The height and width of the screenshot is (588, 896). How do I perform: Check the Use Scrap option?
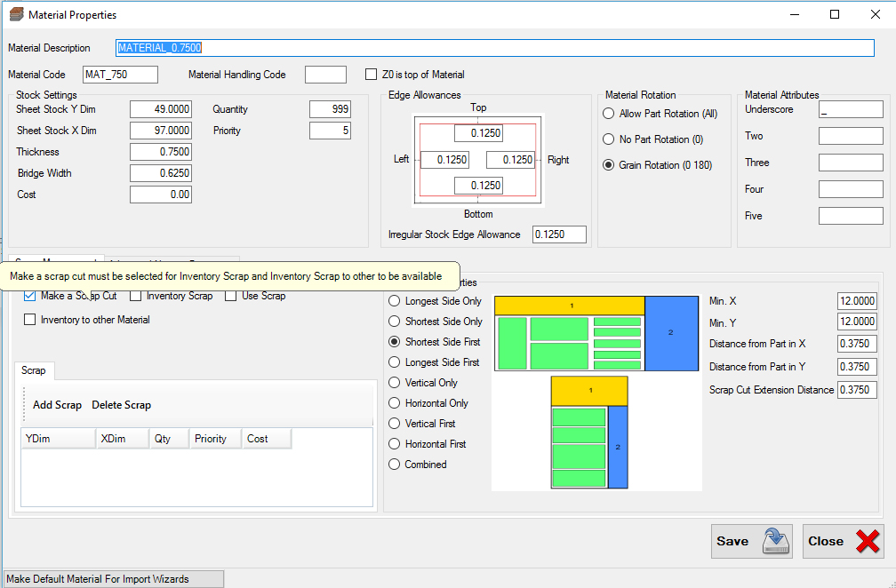tap(228, 296)
